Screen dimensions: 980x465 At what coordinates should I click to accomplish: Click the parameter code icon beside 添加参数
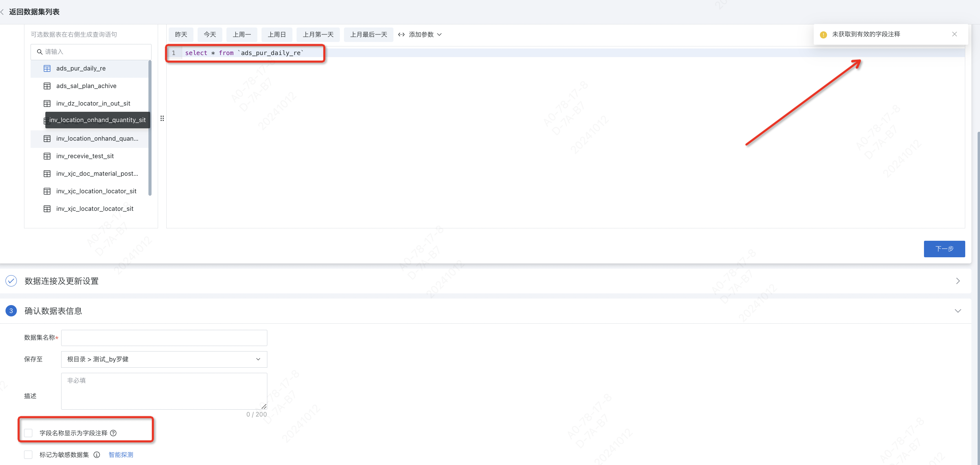pos(401,35)
